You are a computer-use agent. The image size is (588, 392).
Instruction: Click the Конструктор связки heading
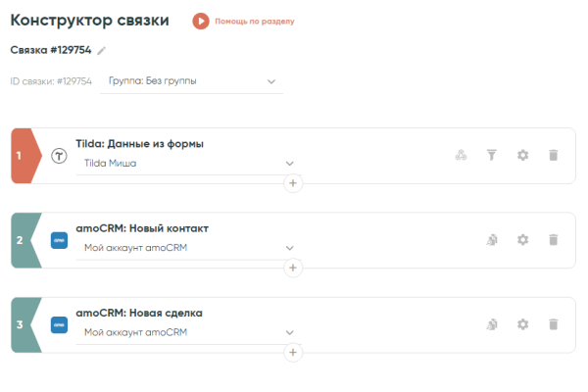(89, 21)
